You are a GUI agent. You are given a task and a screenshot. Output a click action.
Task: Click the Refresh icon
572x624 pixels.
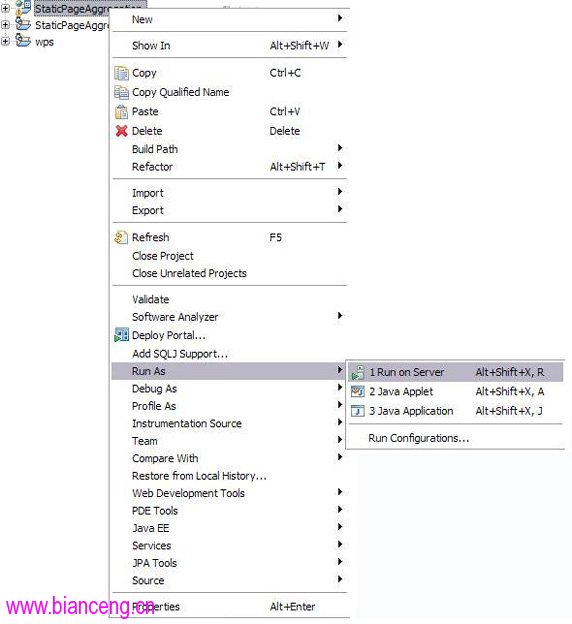coord(121,238)
